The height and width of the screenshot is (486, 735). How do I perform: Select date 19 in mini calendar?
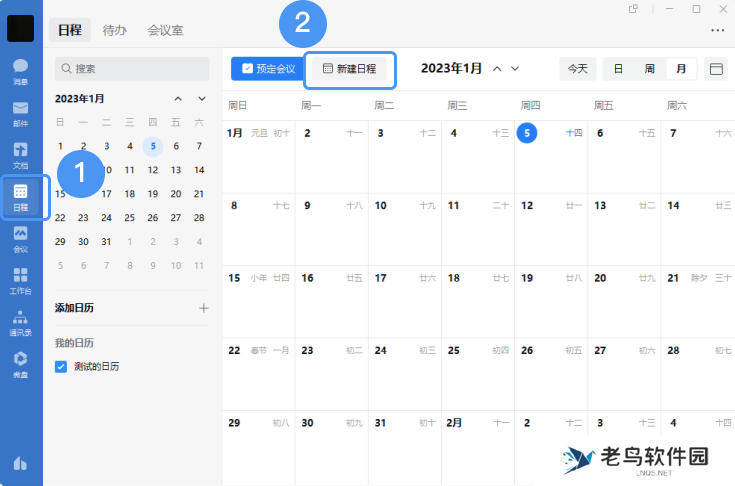click(x=153, y=194)
